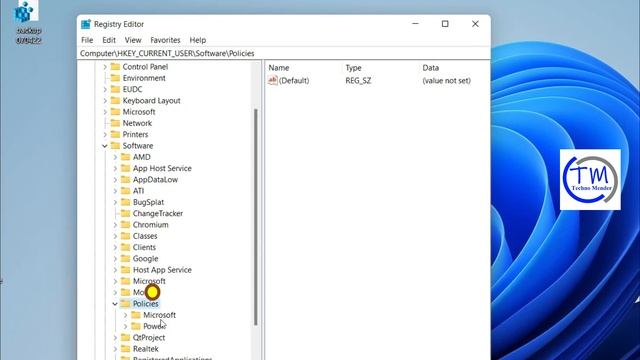Select the Chromium folder icon
640x360 pixels.
tap(126, 224)
